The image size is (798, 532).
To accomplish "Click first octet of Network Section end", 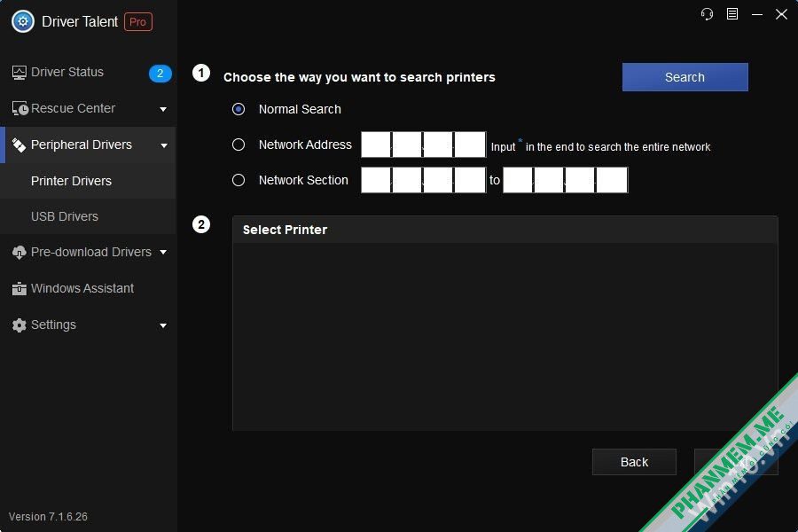I will point(518,180).
